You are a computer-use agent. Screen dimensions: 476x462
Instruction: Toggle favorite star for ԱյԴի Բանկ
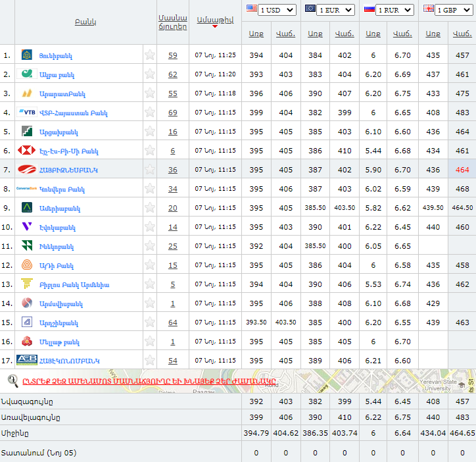click(150, 265)
